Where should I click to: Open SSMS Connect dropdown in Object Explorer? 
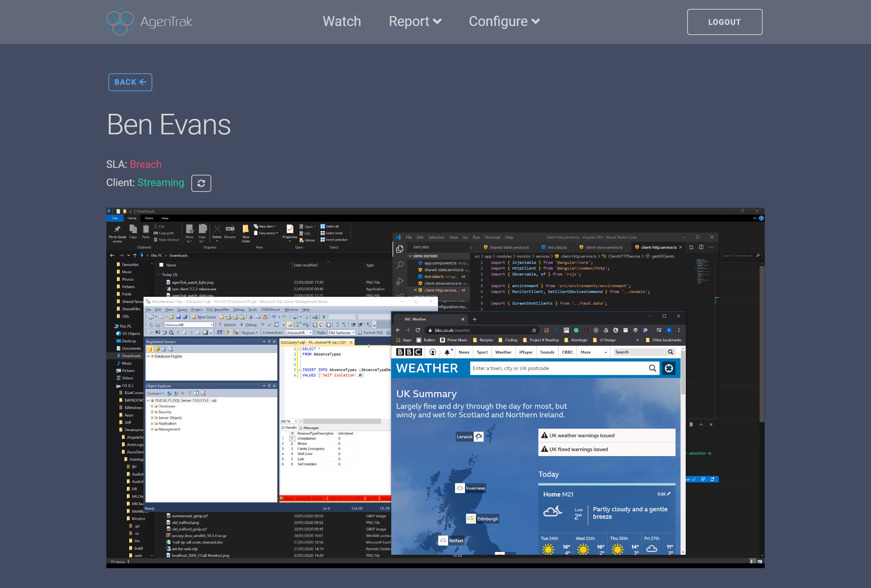[155, 393]
